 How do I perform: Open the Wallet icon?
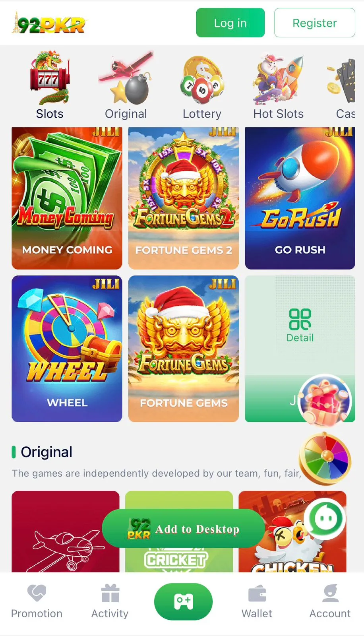click(257, 594)
